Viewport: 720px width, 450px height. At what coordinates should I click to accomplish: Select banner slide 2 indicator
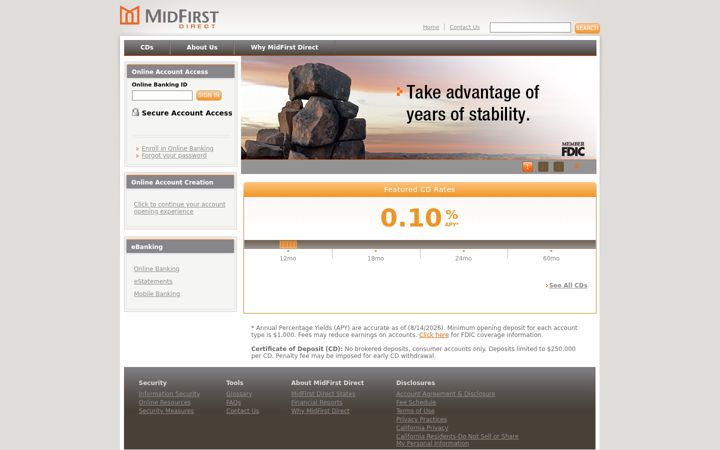pyautogui.click(x=543, y=167)
